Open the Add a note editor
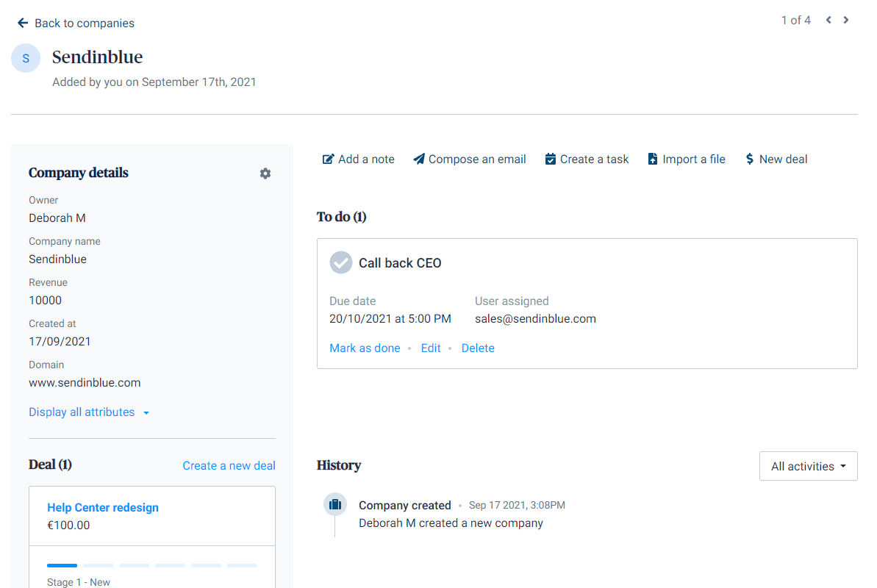 click(358, 159)
